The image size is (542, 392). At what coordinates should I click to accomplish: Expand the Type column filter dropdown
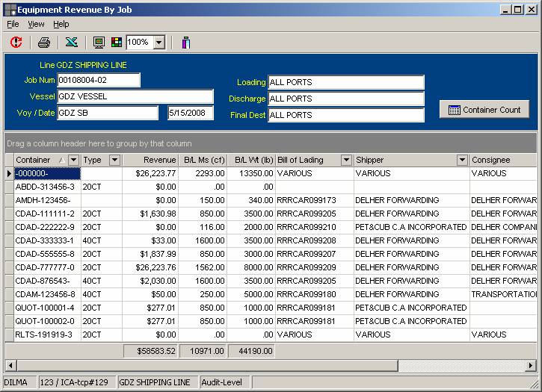click(x=114, y=160)
